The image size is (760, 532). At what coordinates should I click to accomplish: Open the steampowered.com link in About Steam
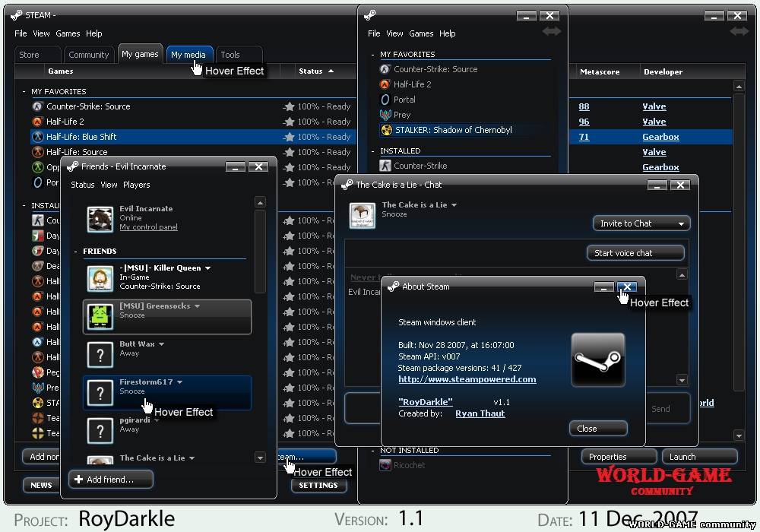pos(467,379)
